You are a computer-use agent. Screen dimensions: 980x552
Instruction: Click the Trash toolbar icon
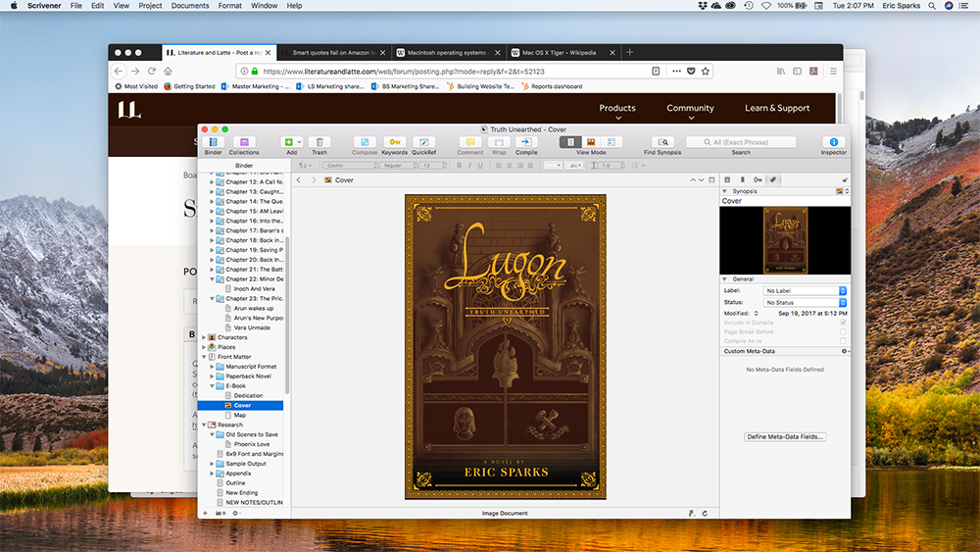[x=319, y=142]
